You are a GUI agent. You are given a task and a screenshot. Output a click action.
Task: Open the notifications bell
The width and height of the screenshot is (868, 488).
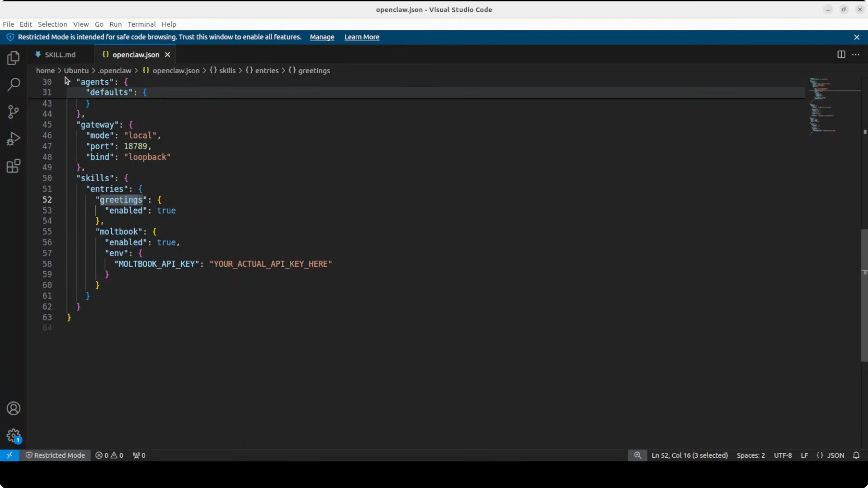pos(856,455)
